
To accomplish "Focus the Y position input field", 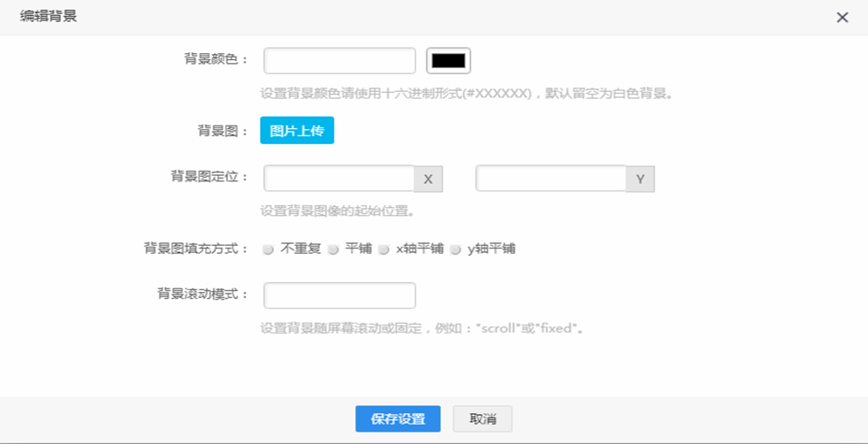I will [x=551, y=179].
